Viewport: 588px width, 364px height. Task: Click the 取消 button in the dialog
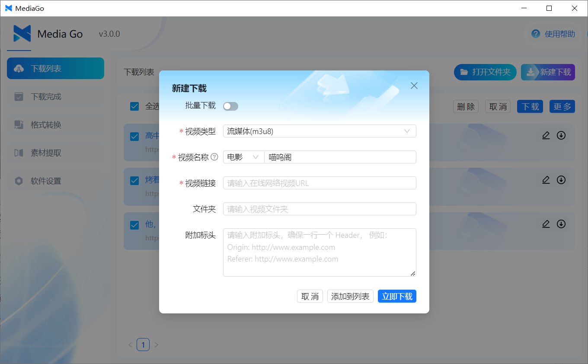tap(310, 296)
